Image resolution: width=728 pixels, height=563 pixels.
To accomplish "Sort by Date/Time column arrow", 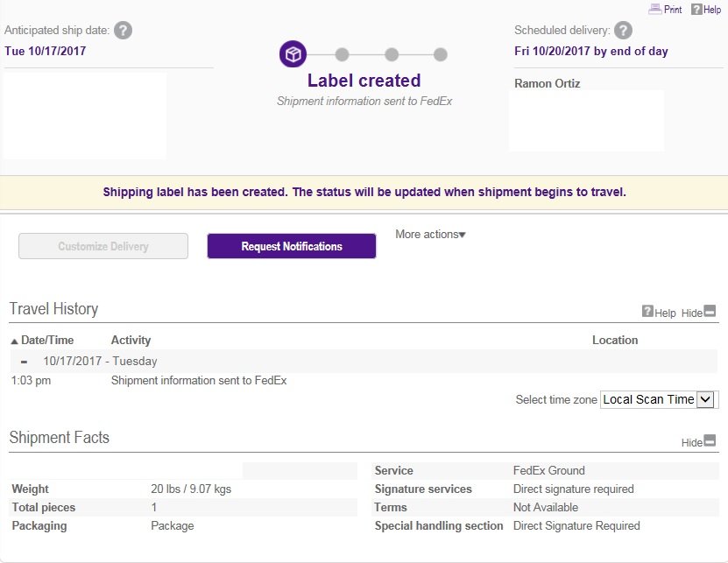I will tap(14, 341).
